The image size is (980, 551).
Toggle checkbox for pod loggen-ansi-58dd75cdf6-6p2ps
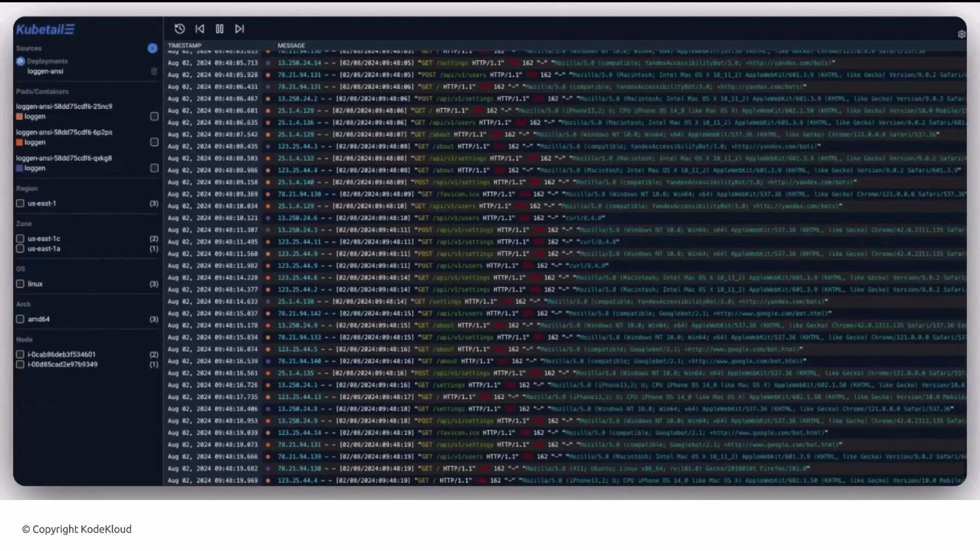[x=154, y=142]
